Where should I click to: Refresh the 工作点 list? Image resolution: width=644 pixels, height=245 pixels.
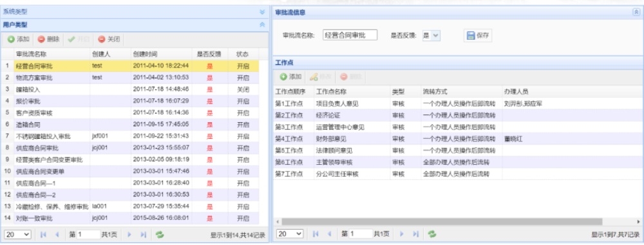(431, 233)
